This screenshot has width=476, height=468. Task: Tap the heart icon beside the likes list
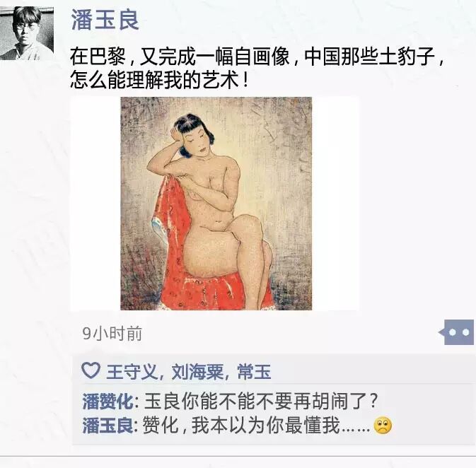click(x=91, y=370)
